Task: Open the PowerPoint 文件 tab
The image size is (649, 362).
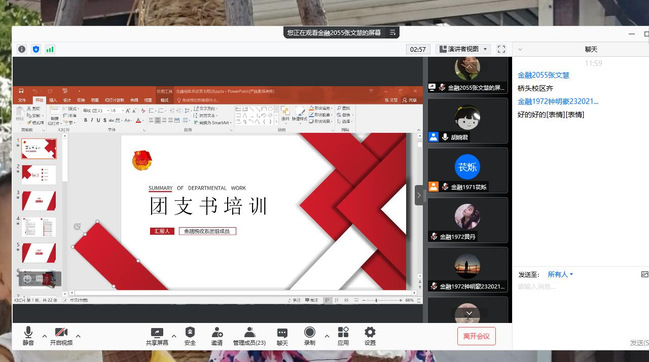Action: [x=22, y=100]
